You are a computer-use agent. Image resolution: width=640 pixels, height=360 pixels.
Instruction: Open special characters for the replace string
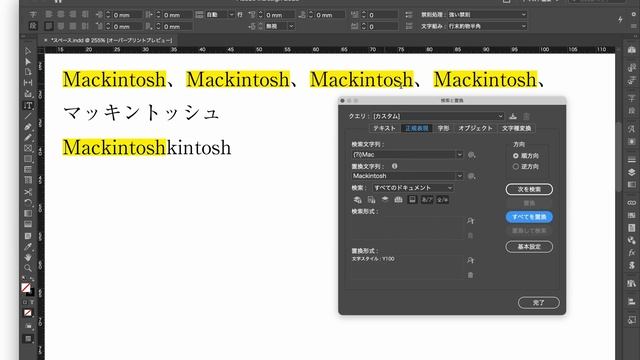point(471,176)
